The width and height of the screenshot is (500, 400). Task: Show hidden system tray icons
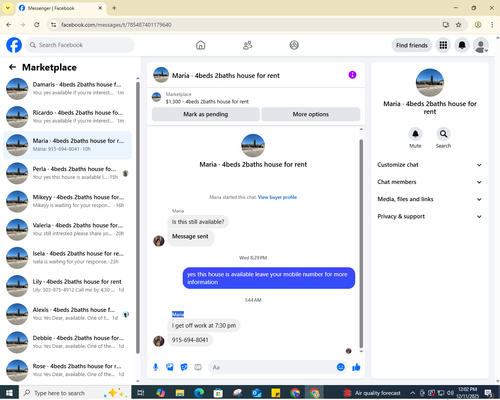(x=413, y=393)
